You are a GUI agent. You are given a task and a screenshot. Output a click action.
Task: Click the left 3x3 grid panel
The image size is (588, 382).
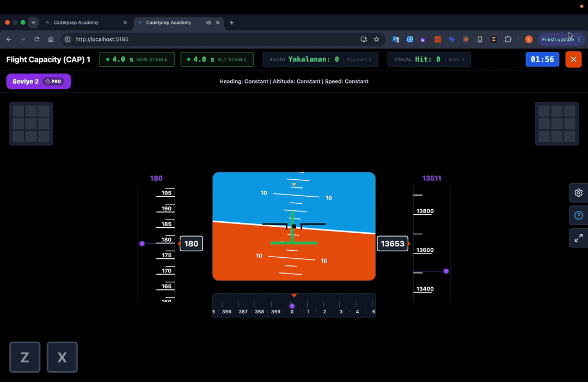coord(31,124)
